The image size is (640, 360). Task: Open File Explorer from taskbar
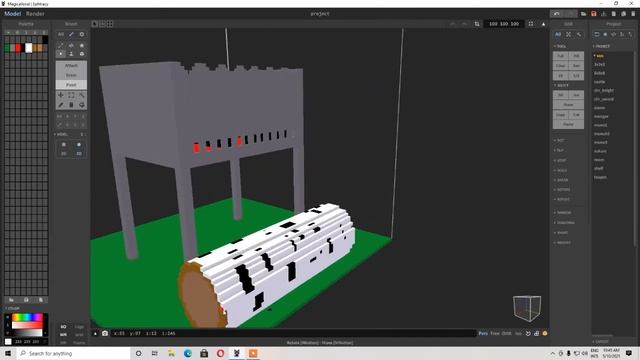pyautogui.click(x=171, y=353)
